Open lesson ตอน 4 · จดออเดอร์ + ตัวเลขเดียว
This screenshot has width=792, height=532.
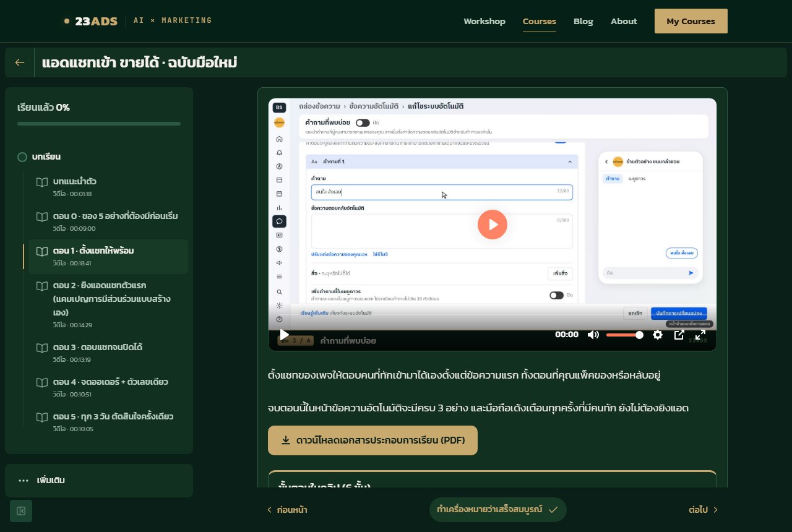(108, 387)
